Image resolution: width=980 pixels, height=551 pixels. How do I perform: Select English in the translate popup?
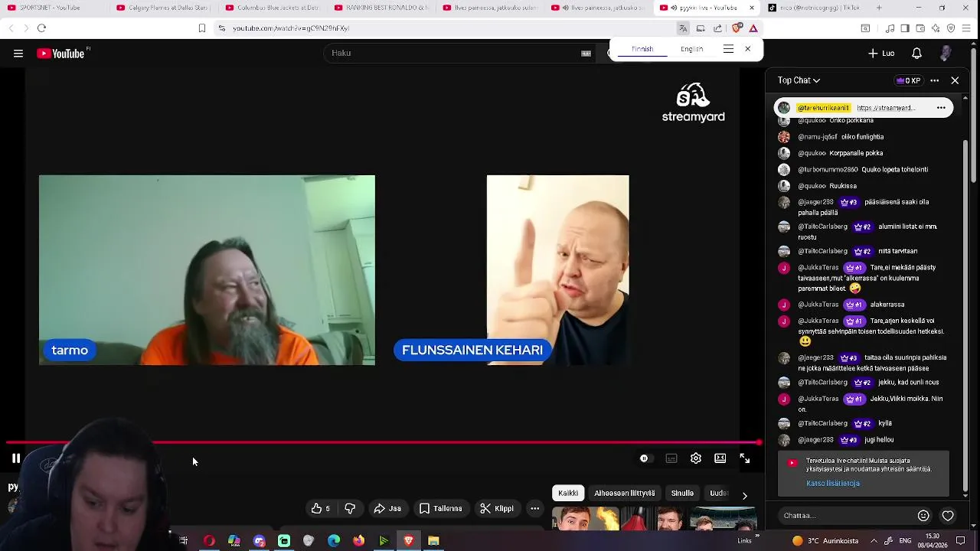click(x=691, y=49)
